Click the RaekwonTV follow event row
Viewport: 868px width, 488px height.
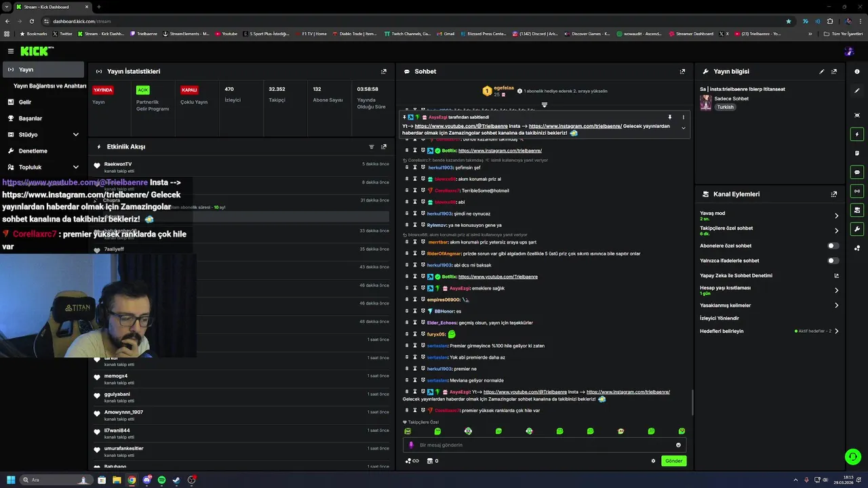pyautogui.click(x=242, y=167)
